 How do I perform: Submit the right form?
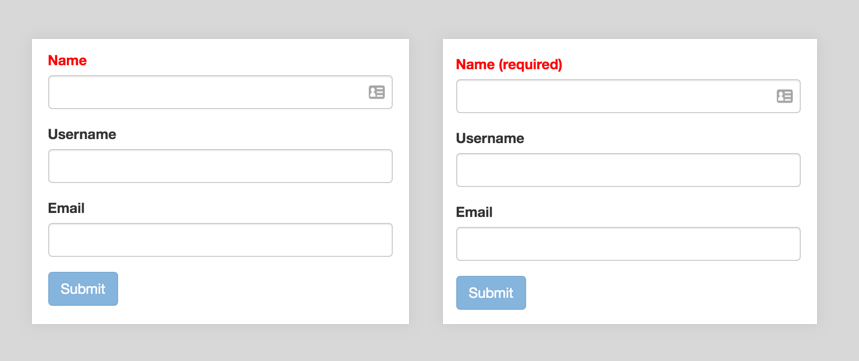click(x=491, y=293)
